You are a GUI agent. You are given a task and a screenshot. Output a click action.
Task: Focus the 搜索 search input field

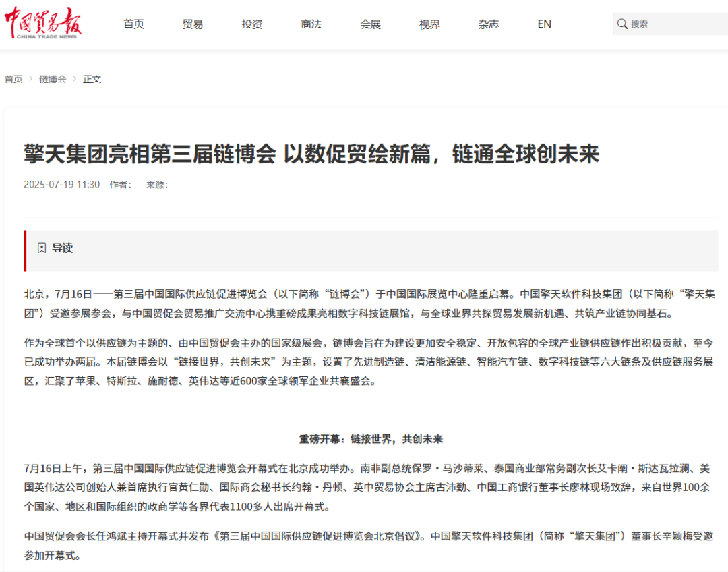[x=671, y=24]
